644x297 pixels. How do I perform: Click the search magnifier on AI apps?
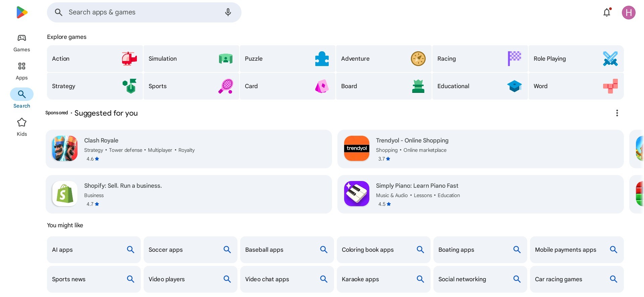click(130, 249)
